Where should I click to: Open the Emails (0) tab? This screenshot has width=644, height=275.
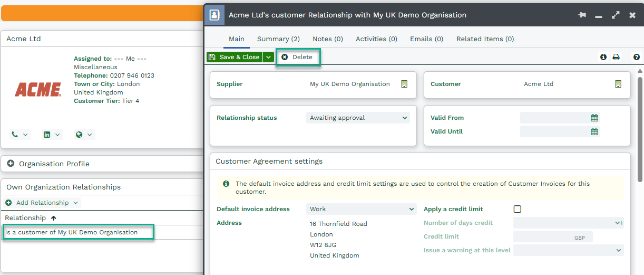[427, 39]
